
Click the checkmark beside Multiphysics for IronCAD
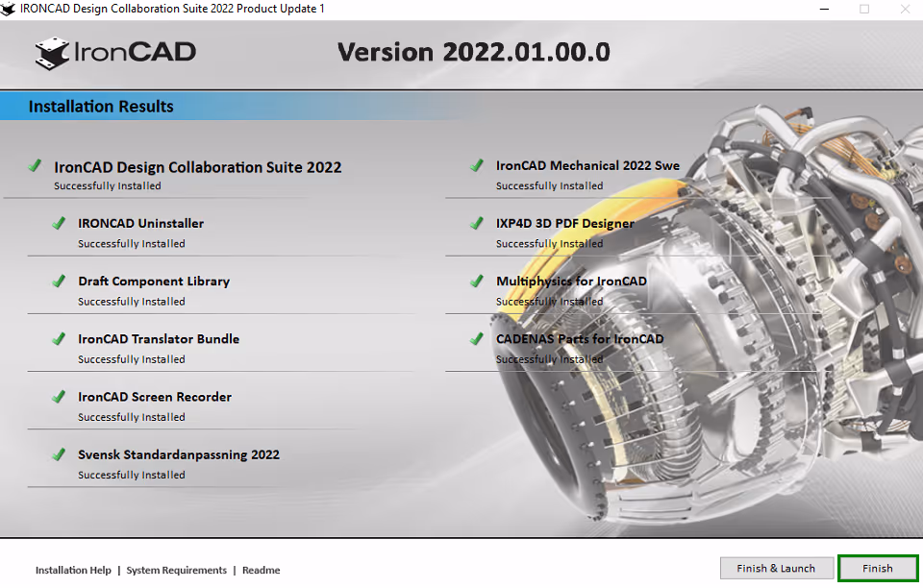(x=477, y=281)
